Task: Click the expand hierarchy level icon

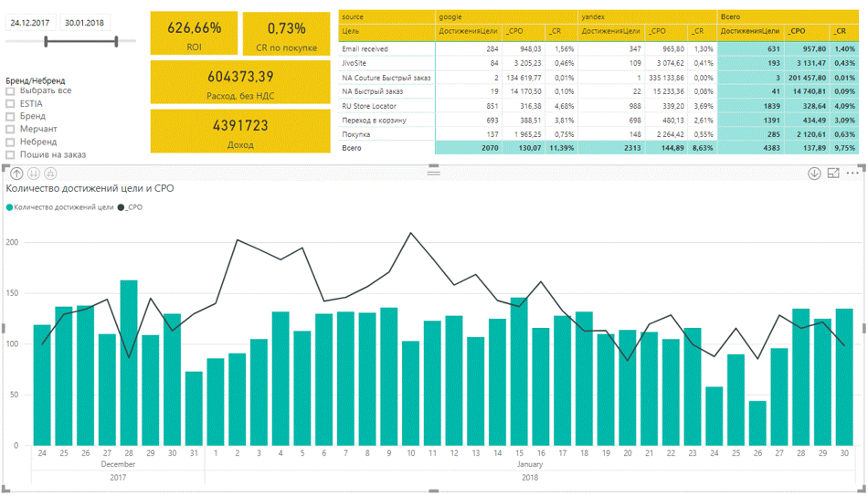Action: (x=51, y=174)
